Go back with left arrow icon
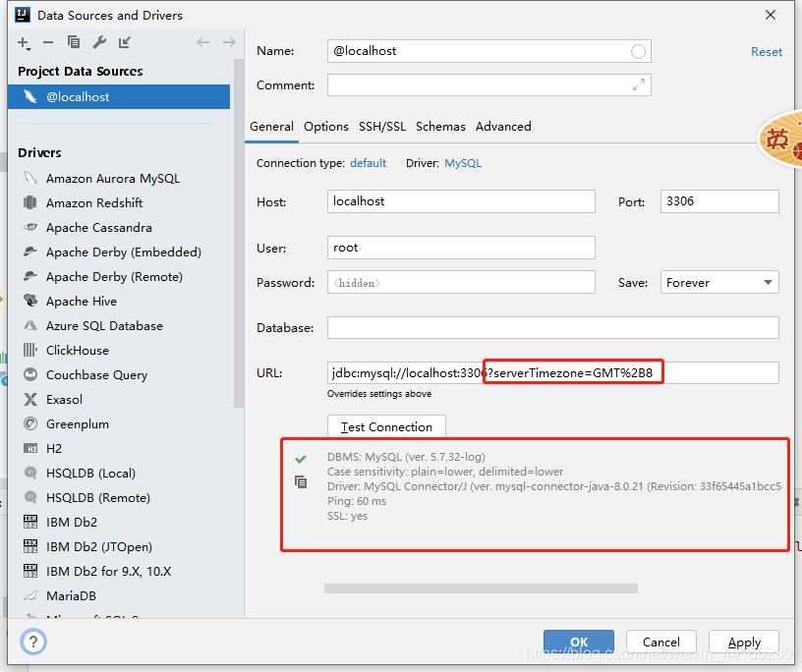The width and height of the screenshot is (802, 672). (x=203, y=42)
